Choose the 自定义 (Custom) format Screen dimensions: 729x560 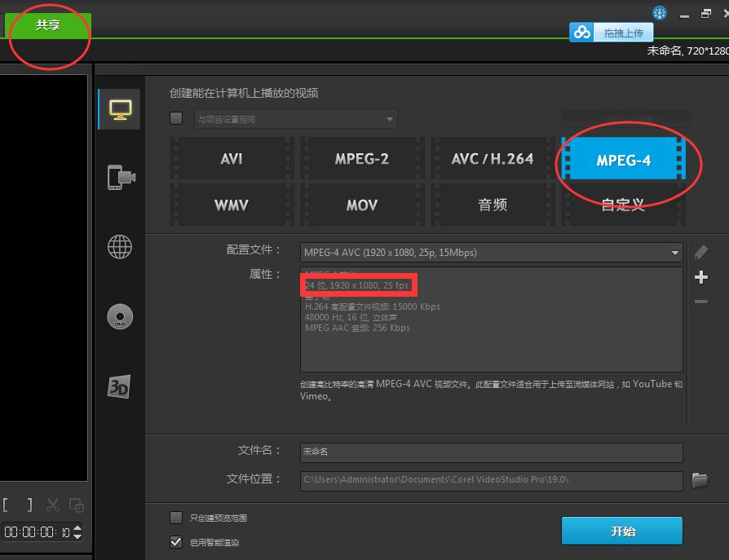[x=624, y=205]
